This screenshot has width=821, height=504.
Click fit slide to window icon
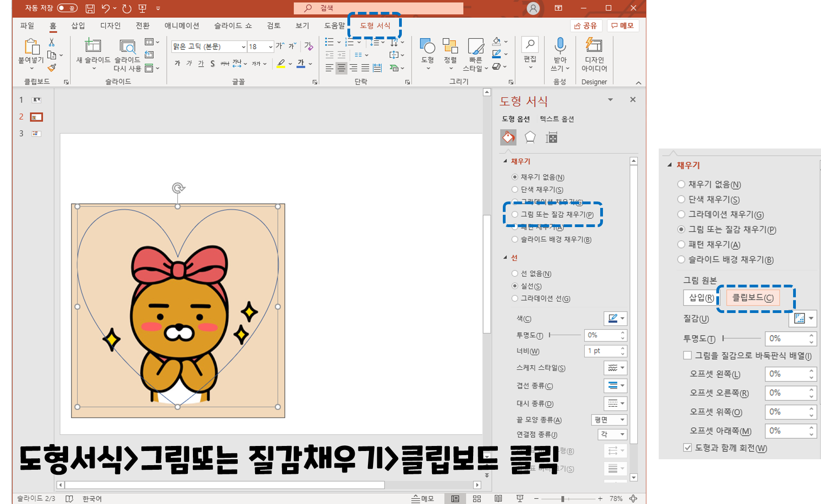click(633, 499)
